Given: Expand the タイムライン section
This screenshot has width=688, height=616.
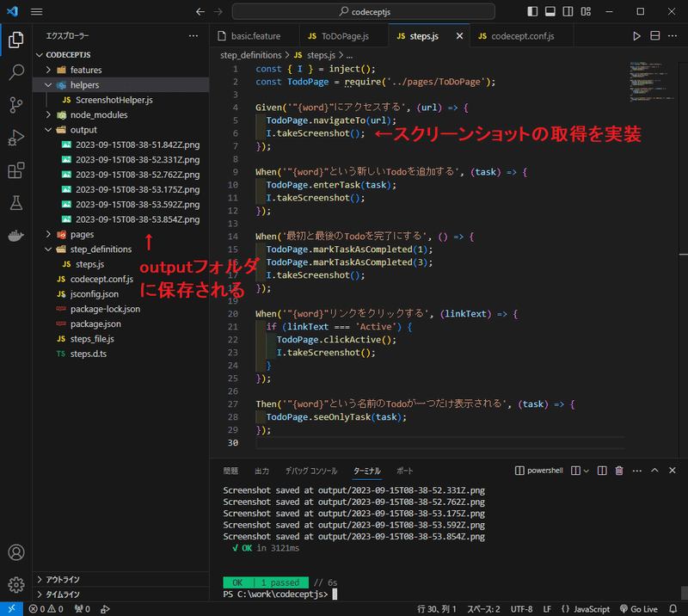Looking at the screenshot, I should tap(120, 594).
